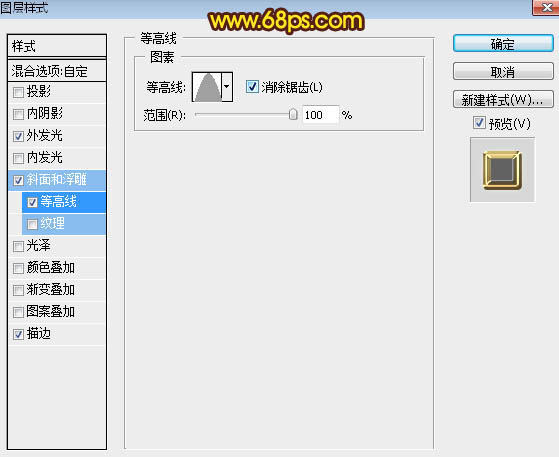Select the 纹理 sub-item label

tap(53, 224)
